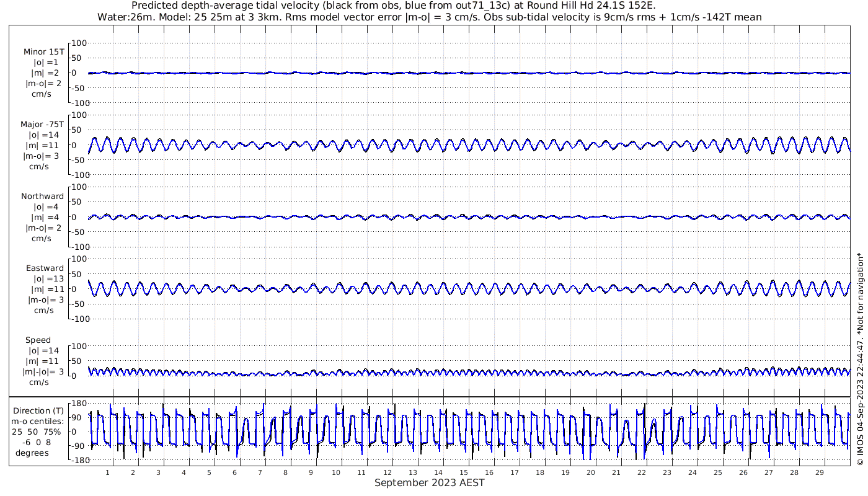Click '|m-o|= 2' in the Northward panel
868x496 pixels.
coord(43,228)
